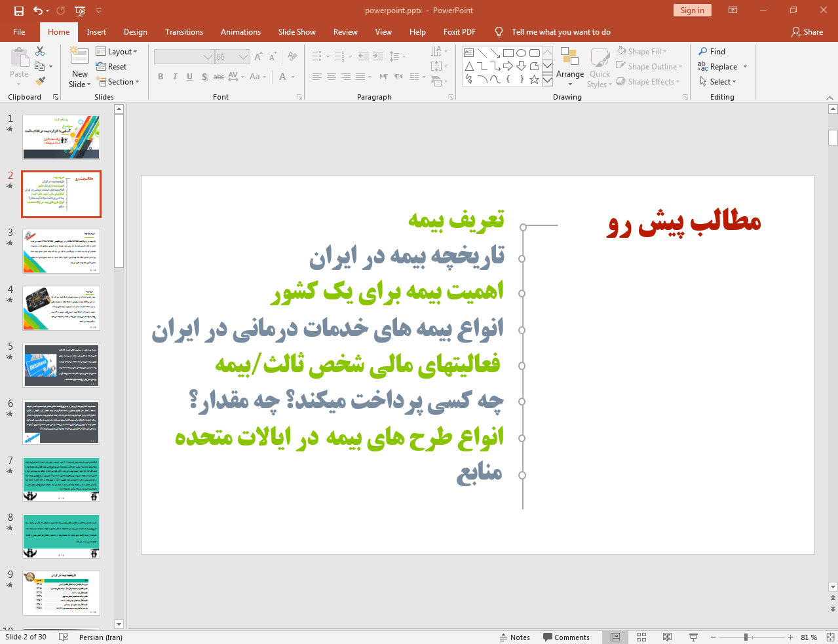This screenshot has width=838, height=644.
Task: Select the oval shape in gallery
Action: tap(522, 53)
